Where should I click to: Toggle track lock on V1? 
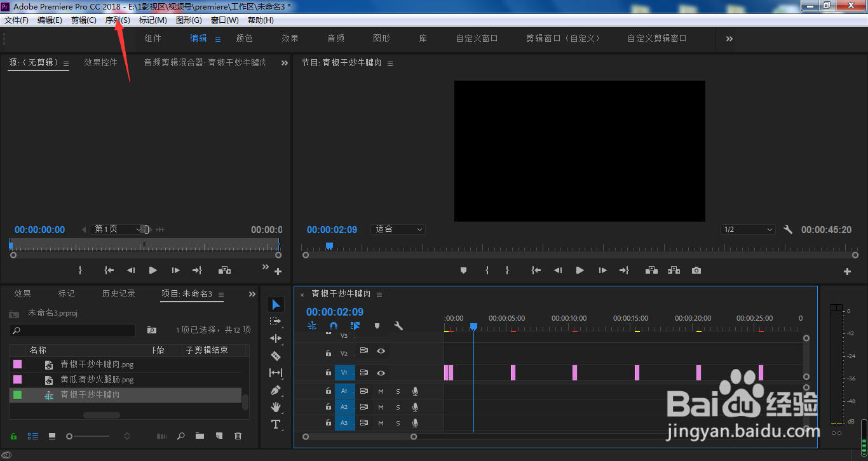pyautogui.click(x=329, y=373)
